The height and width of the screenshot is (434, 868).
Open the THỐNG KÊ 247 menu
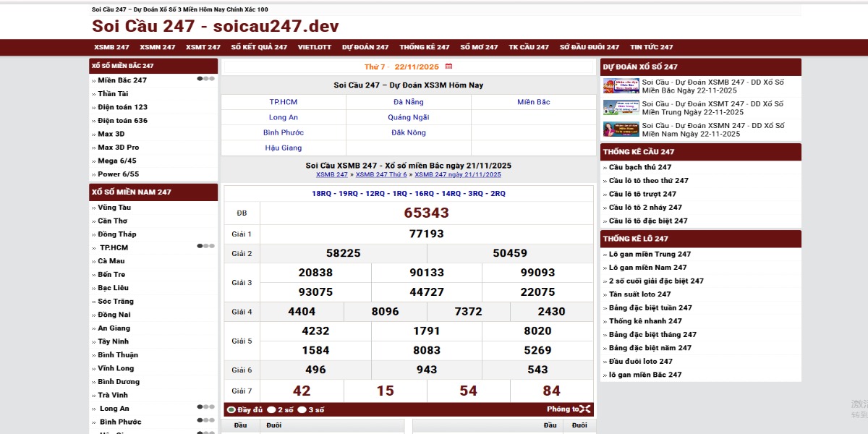point(424,47)
